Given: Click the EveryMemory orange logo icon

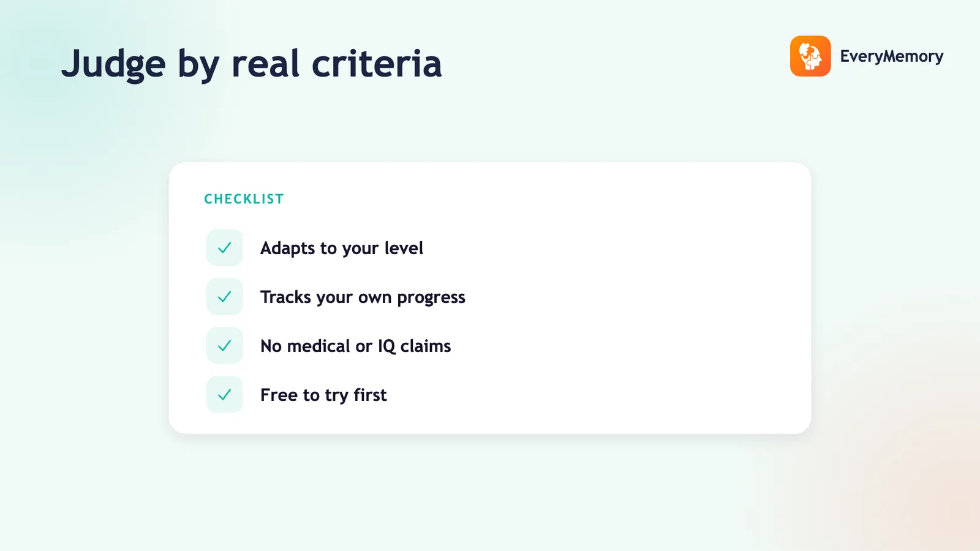Looking at the screenshot, I should click(810, 56).
